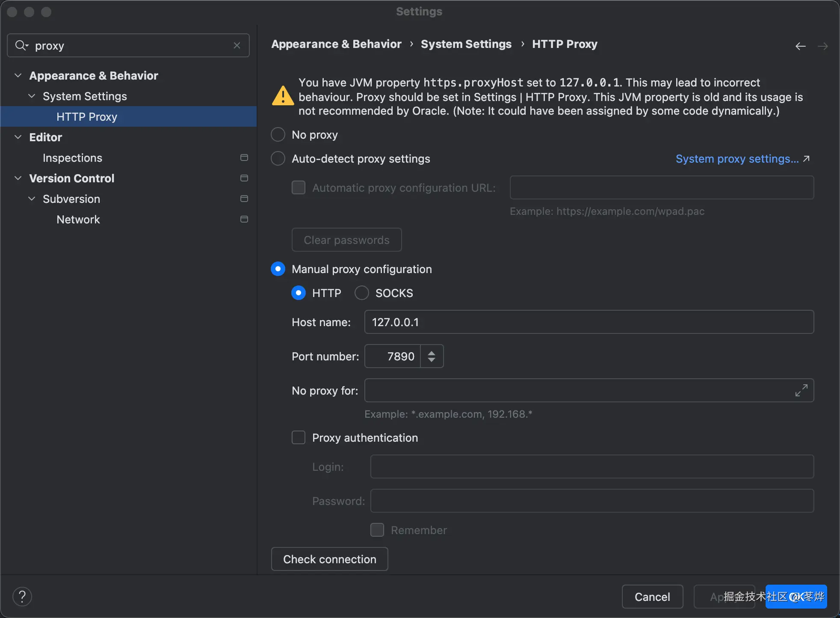Open Inspections settings page
This screenshot has height=618, width=840.
click(x=72, y=158)
